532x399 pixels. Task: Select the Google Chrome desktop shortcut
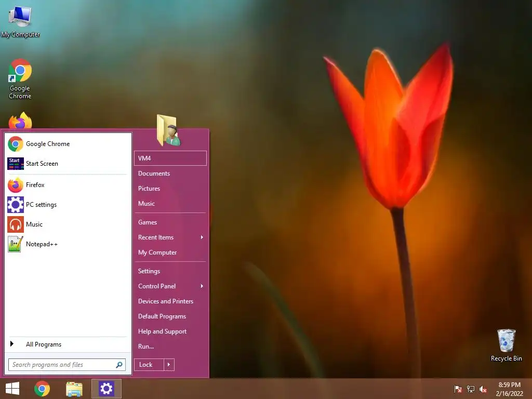pyautogui.click(x=20, y=79)
